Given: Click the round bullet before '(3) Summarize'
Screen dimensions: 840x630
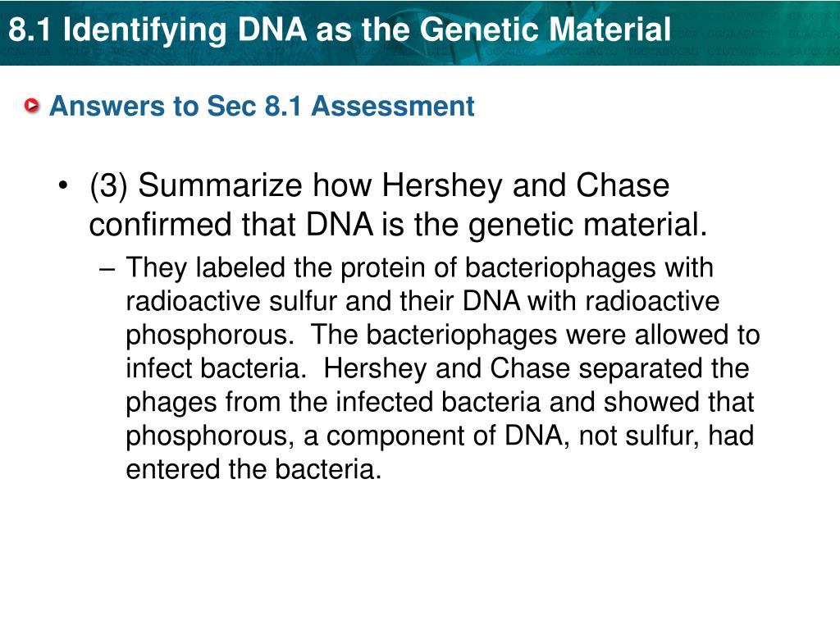Looking at the screenshot, I should pos(63,185).
